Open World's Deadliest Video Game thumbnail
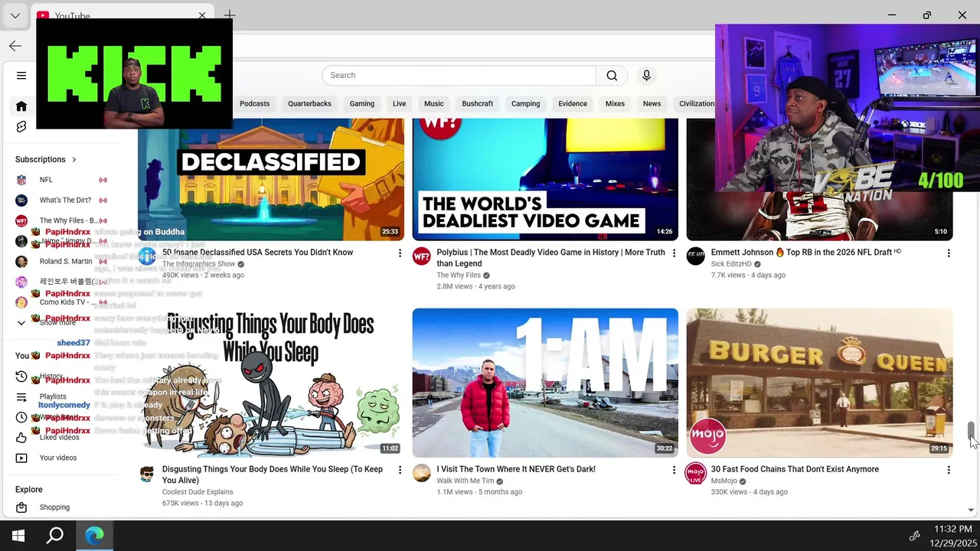Screen dimensions: 980x551 (x=545, y=179)
